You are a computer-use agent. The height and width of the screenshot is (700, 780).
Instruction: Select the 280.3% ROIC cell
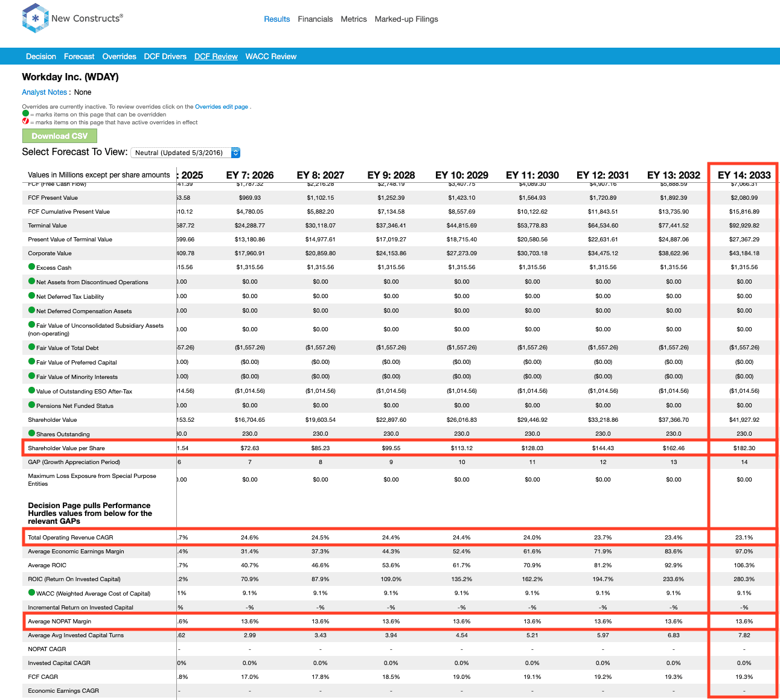click(744, 579)
